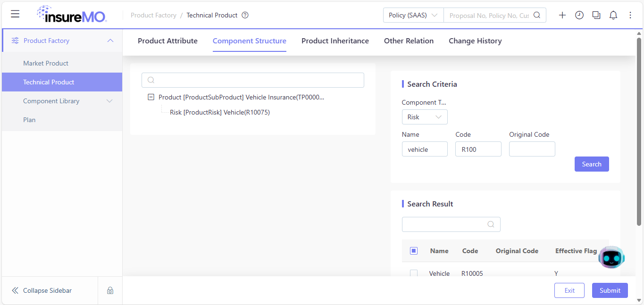The height and width of the screenshot is (305, 644).
Task: Click the sidebar lock icon
Action: [110, 290]
